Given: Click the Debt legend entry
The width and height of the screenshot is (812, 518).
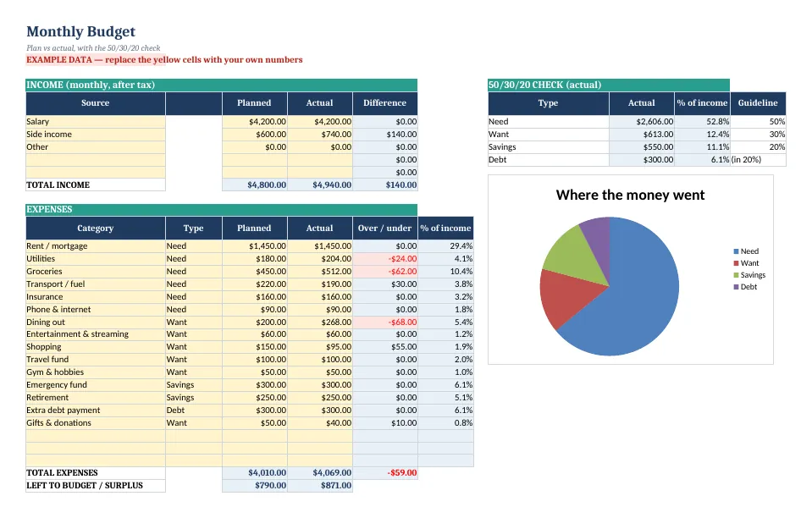Looking at the screenshot, I should (x=745, y=287).
